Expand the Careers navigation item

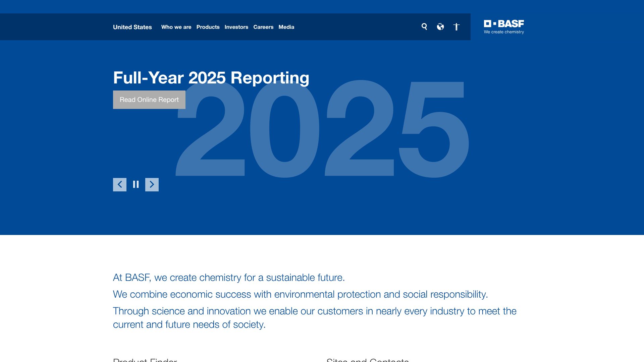[x=263, y=27]
